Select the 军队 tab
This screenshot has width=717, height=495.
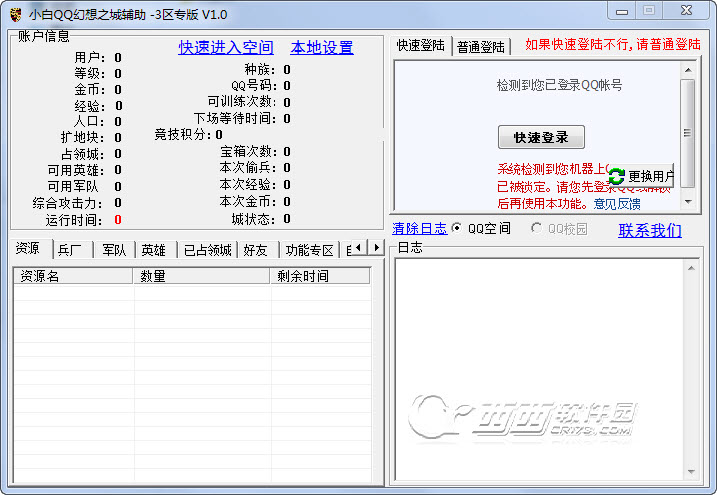click(114, 250)
